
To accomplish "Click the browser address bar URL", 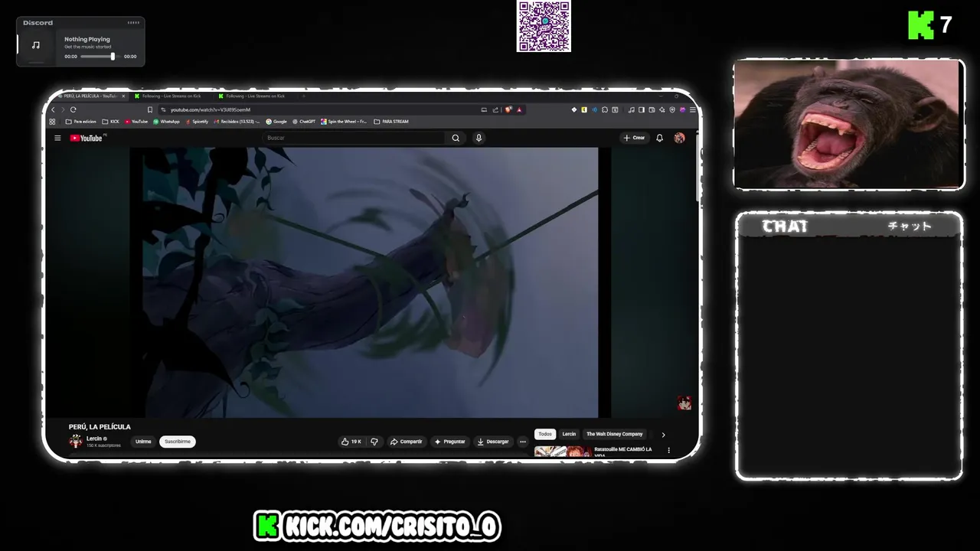I will pyautogui.click(x=211, y=109).
